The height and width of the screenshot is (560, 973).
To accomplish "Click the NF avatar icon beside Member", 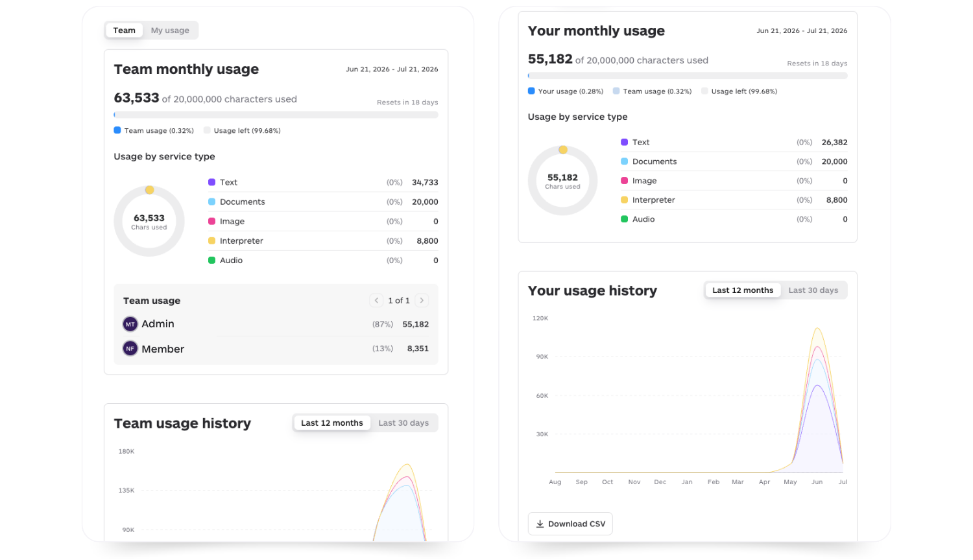I will pyautogui.click(x=130, y=349).
